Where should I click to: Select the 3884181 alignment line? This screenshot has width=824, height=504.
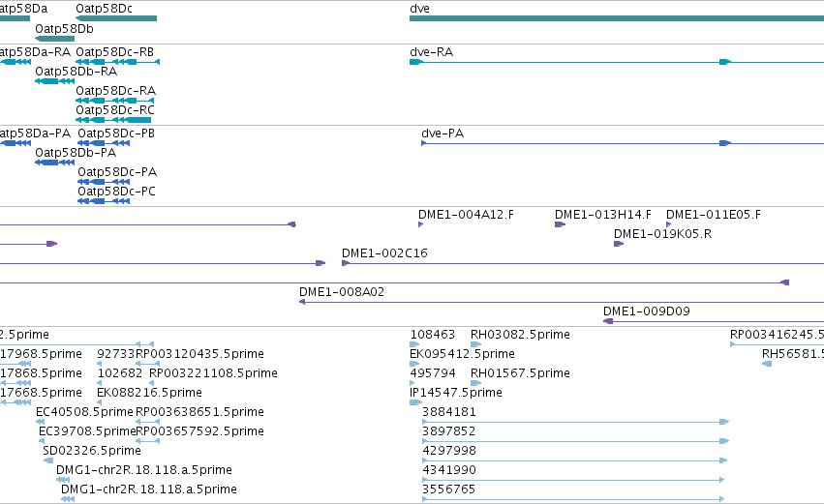[x=575, y=422]
